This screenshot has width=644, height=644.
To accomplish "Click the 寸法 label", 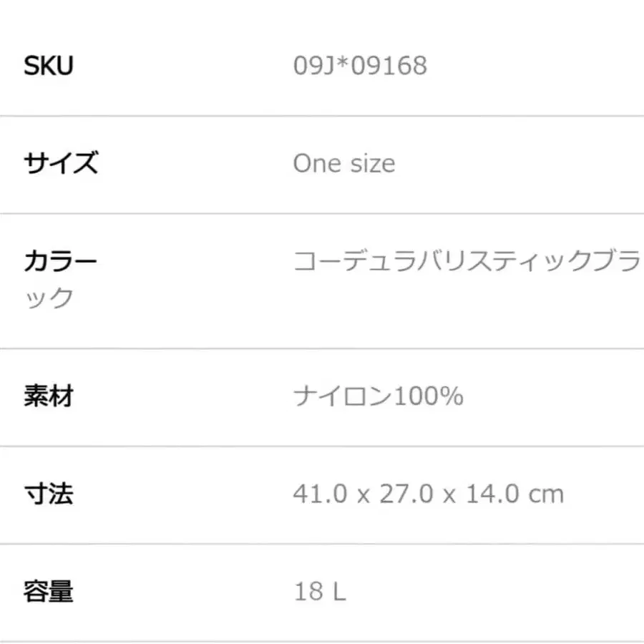I will (x=49, y=494).
